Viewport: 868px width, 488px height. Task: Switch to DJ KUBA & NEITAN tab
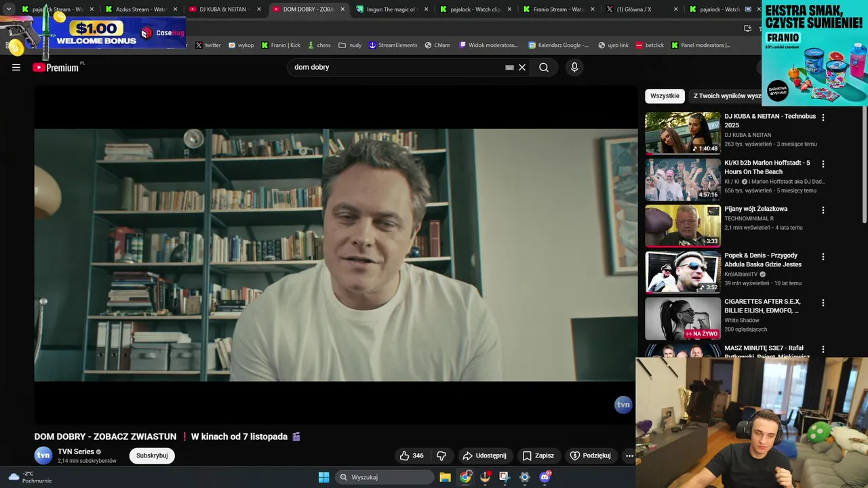coord(226,9)
